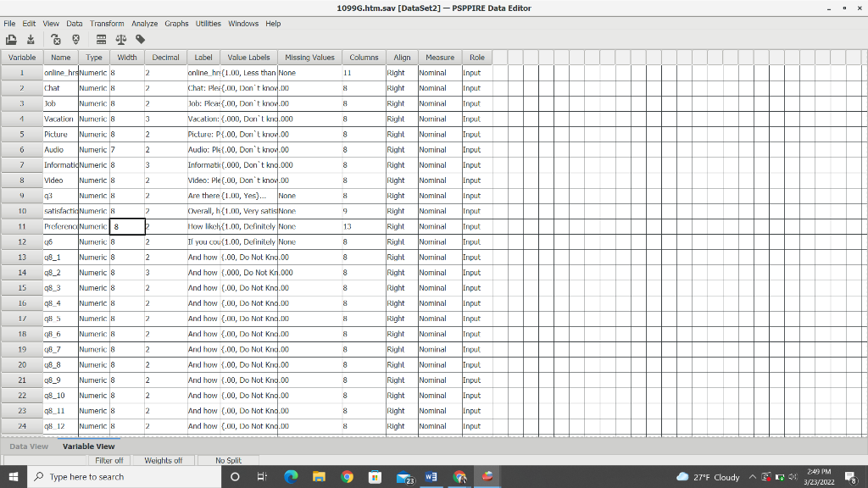Open the Transform menu
The width and height of the screenshot is (868, 488).
pyautogui.click(x=107, y=23)
